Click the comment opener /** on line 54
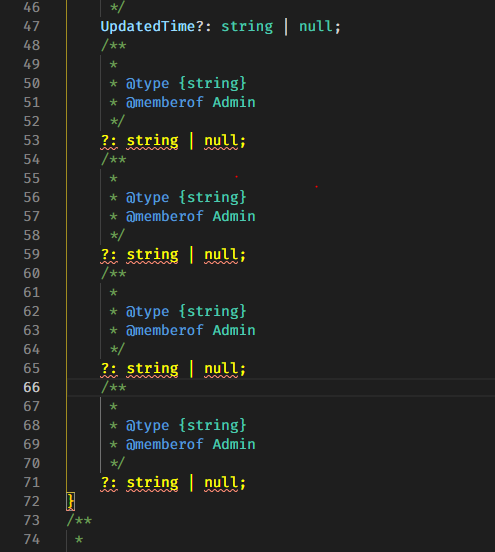 tap(113, 159)
